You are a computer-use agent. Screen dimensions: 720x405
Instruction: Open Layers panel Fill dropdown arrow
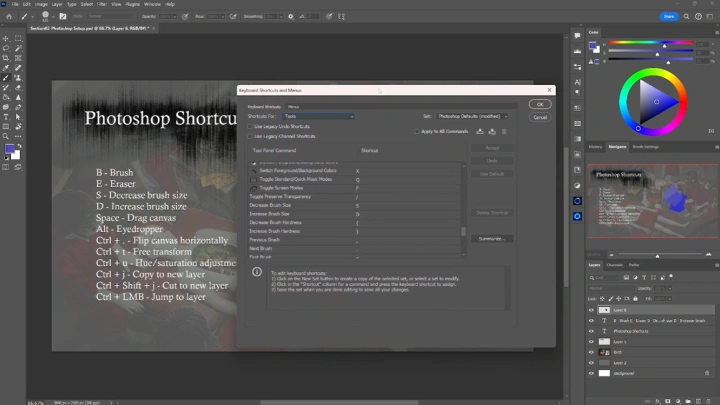pyautogui.click(x=670, y=299)
